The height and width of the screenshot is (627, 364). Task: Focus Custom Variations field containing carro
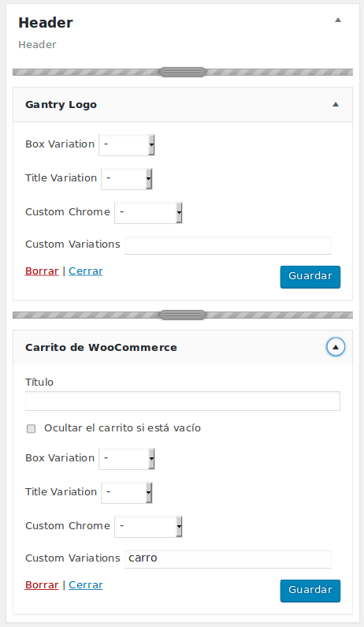tap(228, 558)
